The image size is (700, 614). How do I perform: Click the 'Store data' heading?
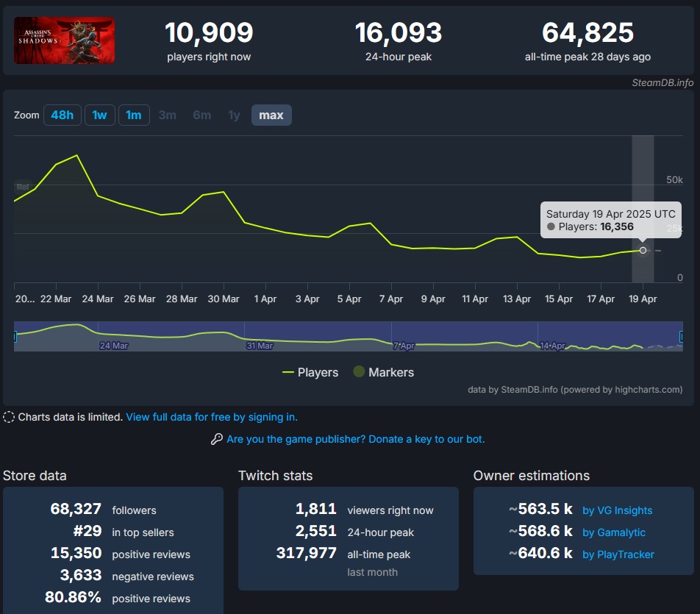coord(35,476)
